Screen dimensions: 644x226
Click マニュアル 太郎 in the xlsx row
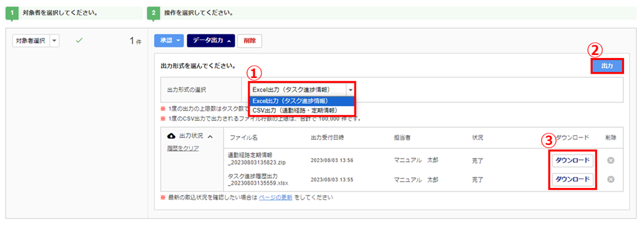[x=416, y=180]
